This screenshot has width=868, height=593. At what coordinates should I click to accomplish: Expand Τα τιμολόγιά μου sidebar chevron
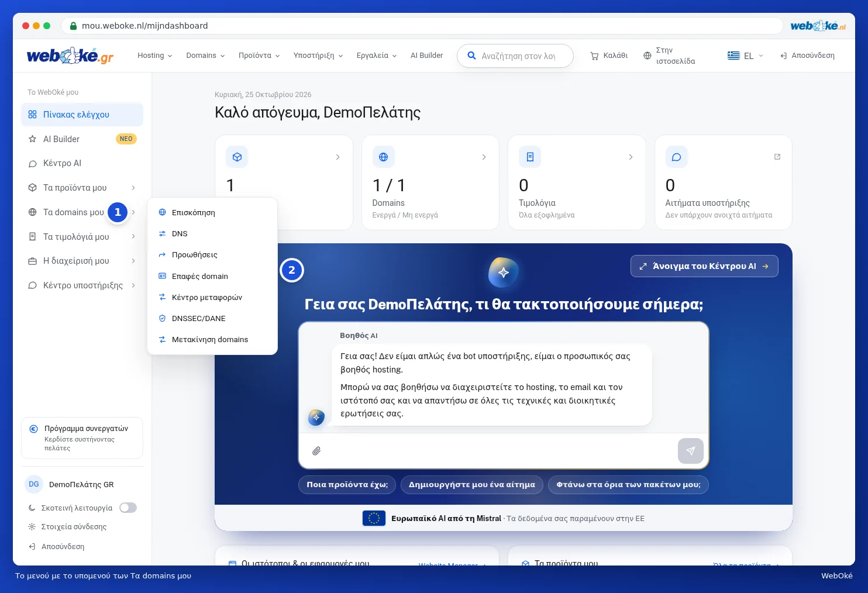pos(133,236)
